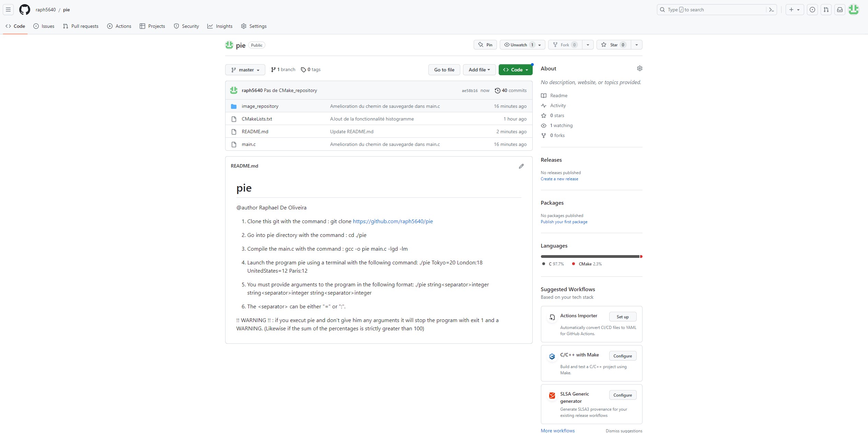This screenshot has width=868, height=433.
Task: Open the notifications inbox icon
Action: [x=840, y=10]
